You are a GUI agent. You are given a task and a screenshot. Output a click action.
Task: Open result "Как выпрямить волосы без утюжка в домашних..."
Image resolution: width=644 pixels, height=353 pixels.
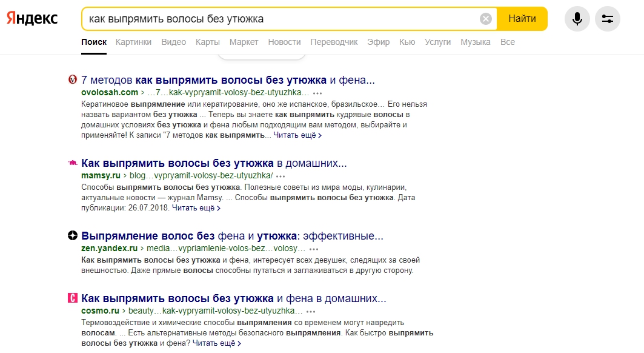[214, 163]
